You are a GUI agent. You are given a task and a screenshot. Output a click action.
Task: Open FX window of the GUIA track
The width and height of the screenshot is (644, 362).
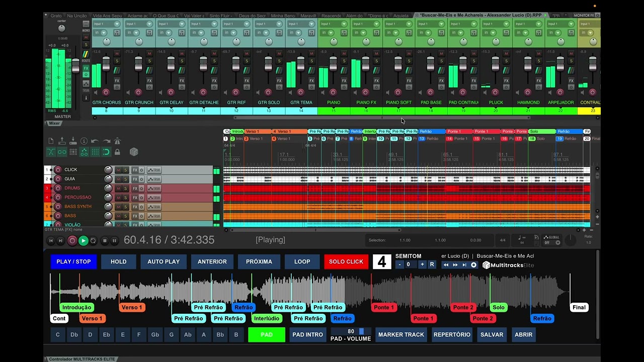pos(135,179)
